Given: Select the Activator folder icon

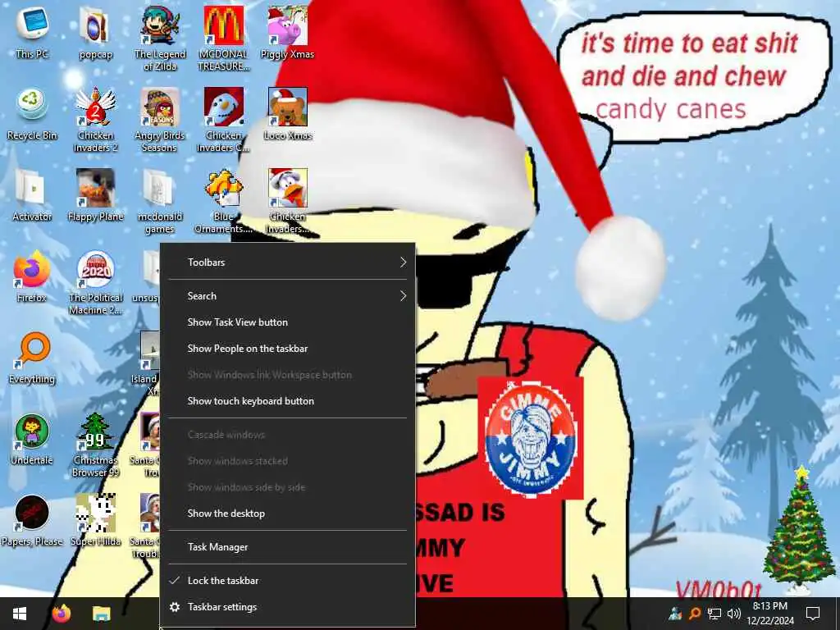Looking at the screenshot, I should click(x=32, y=195).
